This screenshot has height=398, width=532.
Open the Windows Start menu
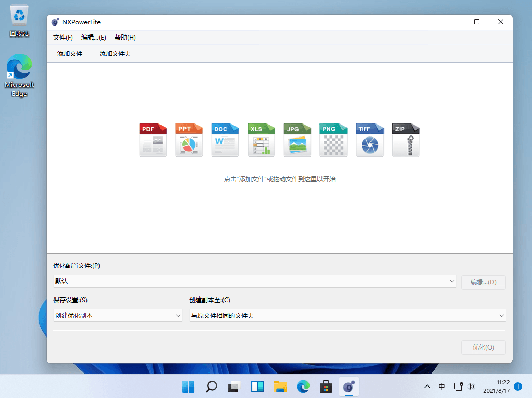(188, 387)
